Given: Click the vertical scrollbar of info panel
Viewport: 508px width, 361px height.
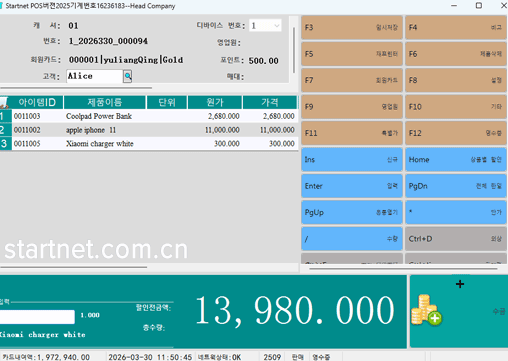Looking at the screenshot, I should (x=294, y=50).
